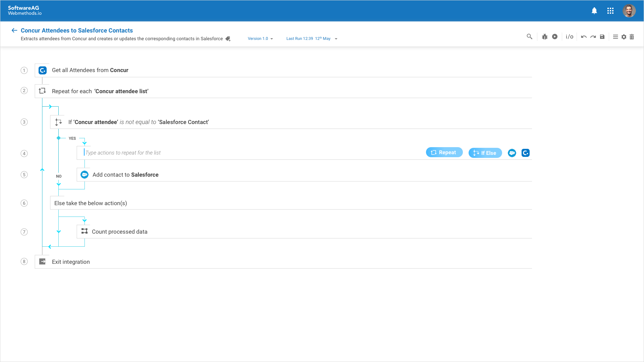Click the YES branch label
The height and width of the screenshot is (362, 644).
tap(72, 138)
